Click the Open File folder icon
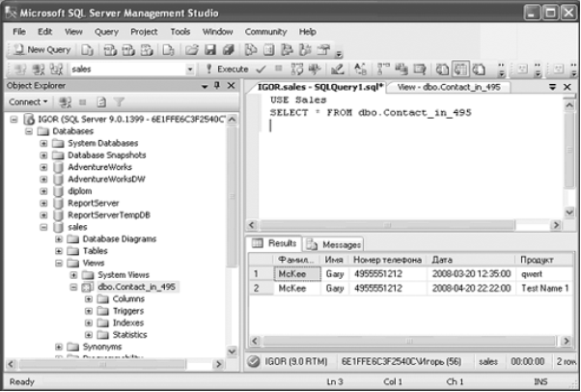581x392 pixels. [x=191, y=49]
